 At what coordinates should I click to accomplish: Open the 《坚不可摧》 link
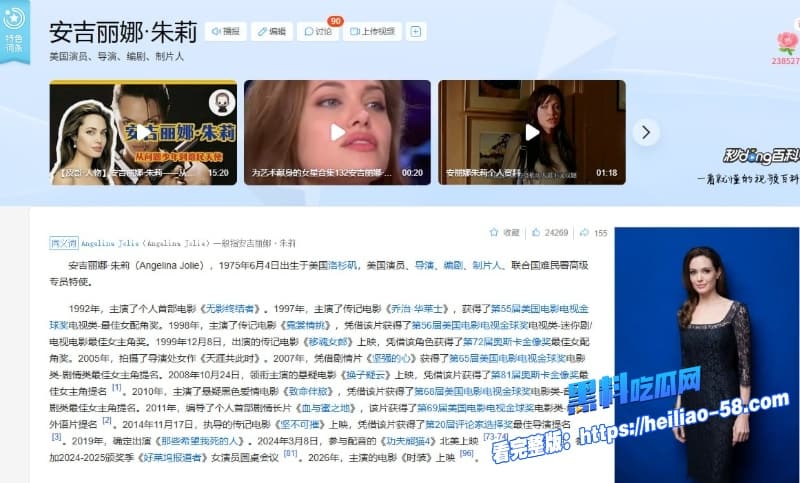point(299,424)
